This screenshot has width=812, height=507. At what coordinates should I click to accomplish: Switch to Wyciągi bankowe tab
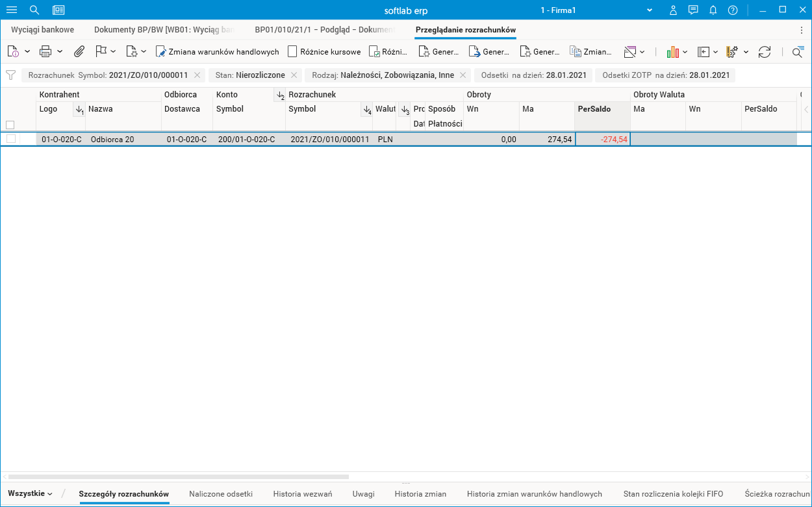(x=42, y=30)
